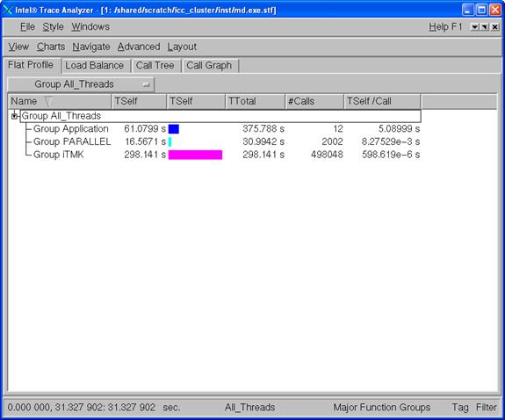Click the Name column sort triangle
The width and height of the screenshot is (505, 420).
point(48,101)
